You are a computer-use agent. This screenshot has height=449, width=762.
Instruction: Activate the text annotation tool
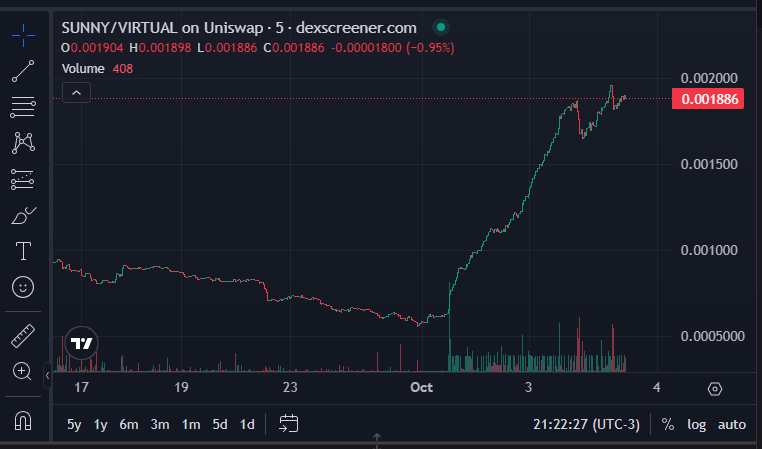click(23, 251)
